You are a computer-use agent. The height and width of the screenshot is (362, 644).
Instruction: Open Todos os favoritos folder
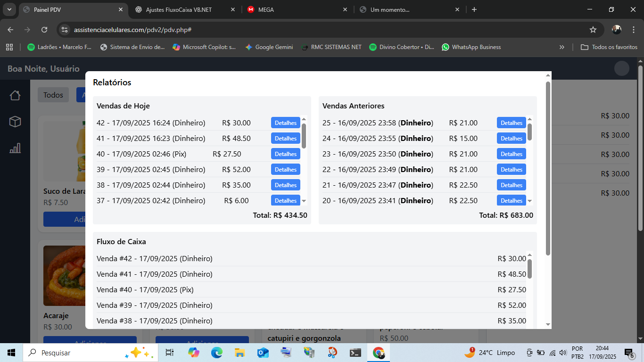(x=609, y=47)
